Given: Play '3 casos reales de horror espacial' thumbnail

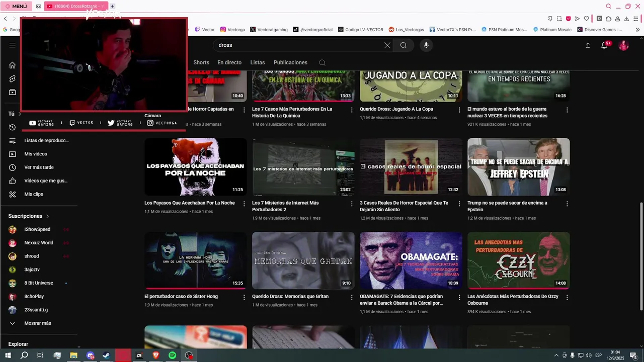Looking at the screenshot, I should [x=411, y=167].
